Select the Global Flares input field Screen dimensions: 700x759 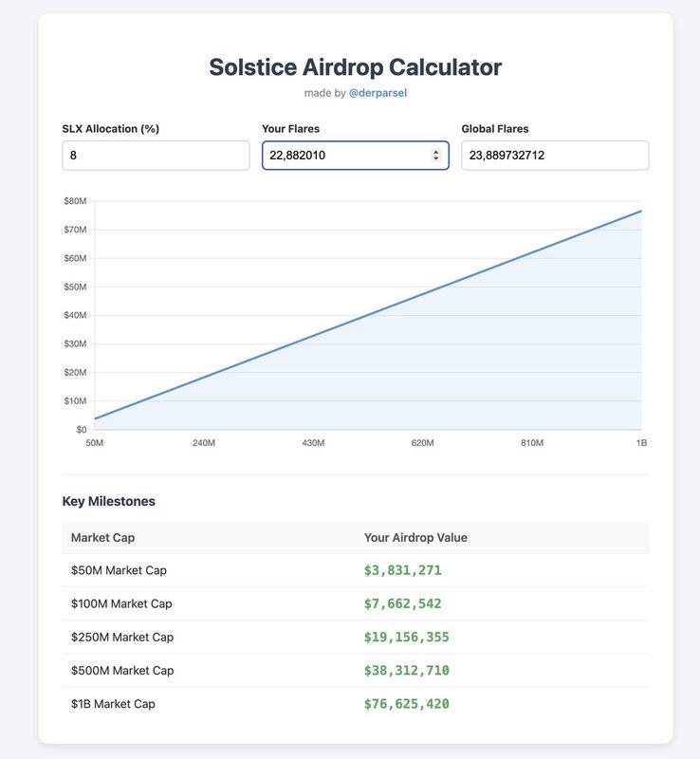point(555,156)
